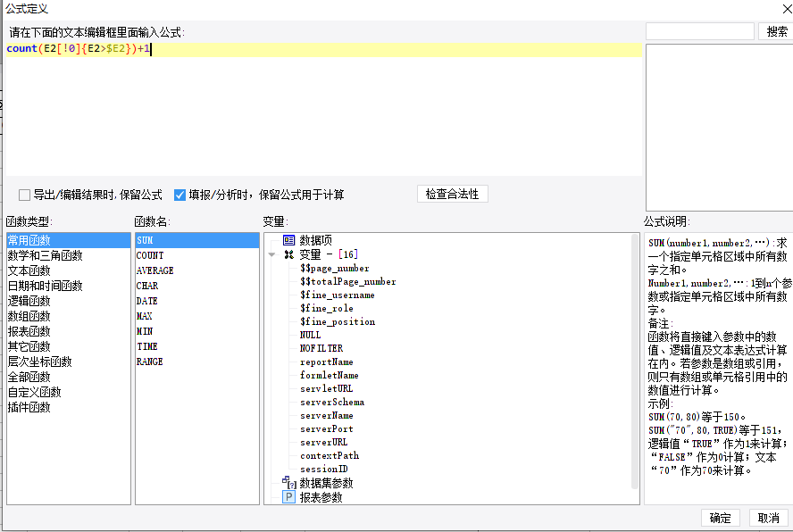Select 数组函数 function category
The height and width of the screenshot is (532, 793).
(x=68, y=316)
